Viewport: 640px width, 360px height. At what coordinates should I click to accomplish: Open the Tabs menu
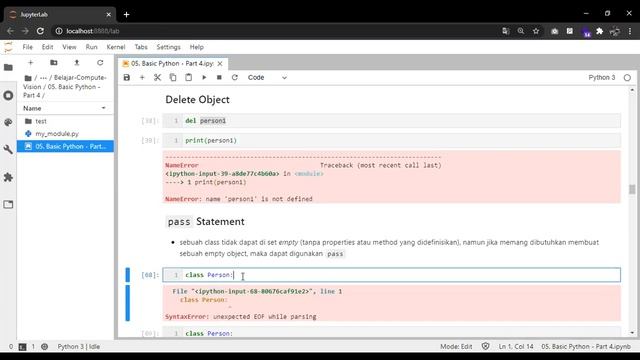pyautogui.click(x=141, y=47)
